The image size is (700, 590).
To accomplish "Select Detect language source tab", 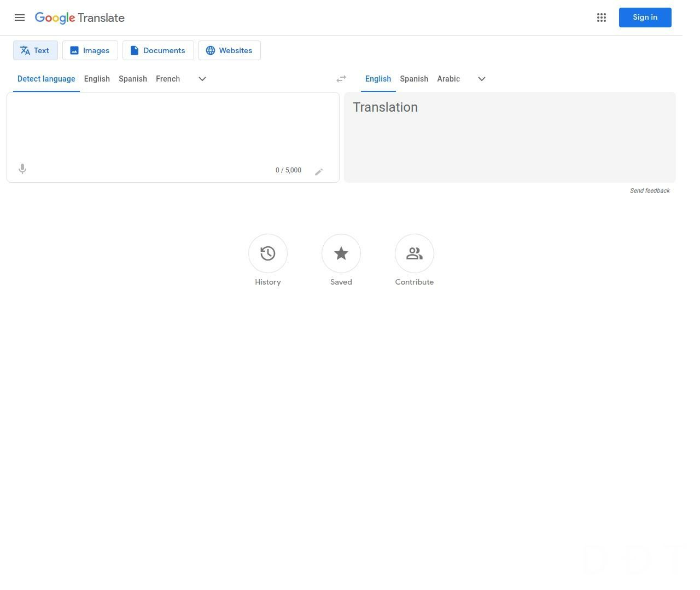I will [46, 79].
